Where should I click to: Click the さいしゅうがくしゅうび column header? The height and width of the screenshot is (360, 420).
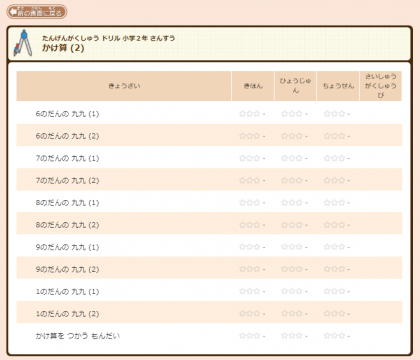(381, 86)
